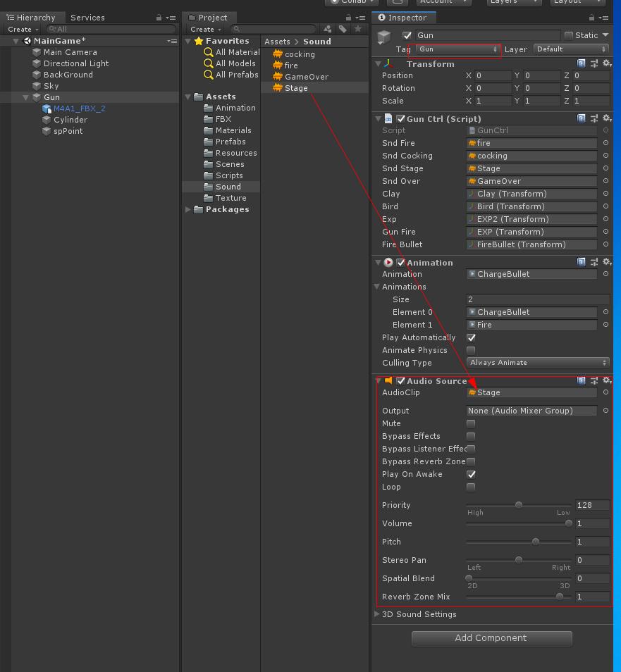Select the cocking audio clip asset
The image size is (621, 672).
pyautogui.click(x=300, y=54)
